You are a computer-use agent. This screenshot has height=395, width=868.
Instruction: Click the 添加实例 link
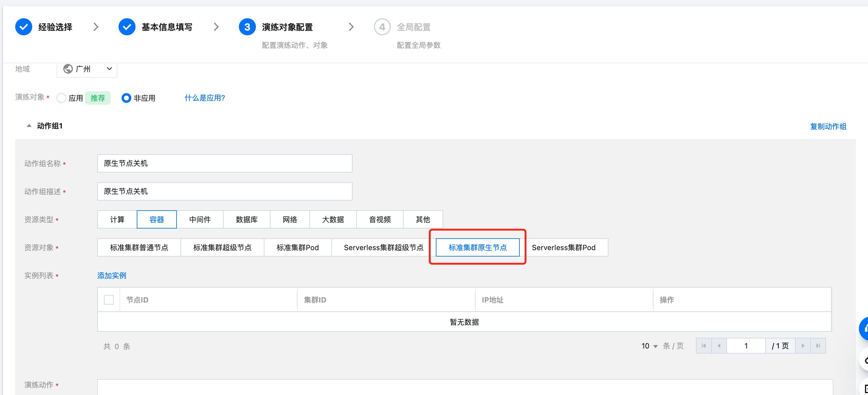(x=112, y=276)
